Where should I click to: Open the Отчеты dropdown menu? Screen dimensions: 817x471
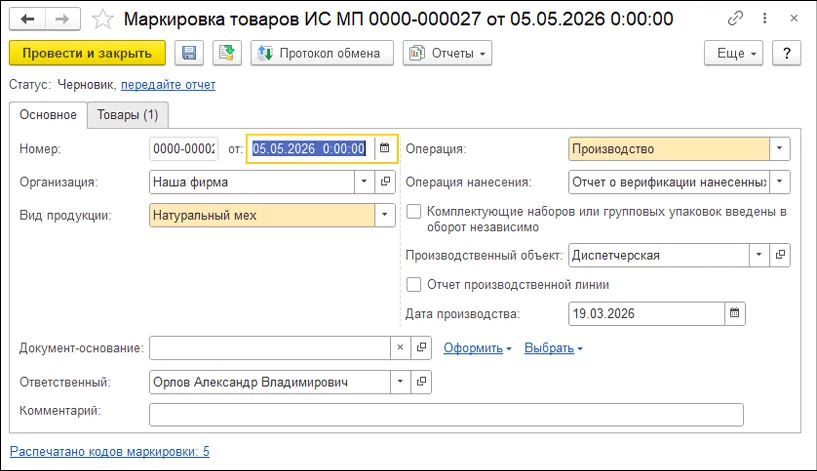[447, 53]
